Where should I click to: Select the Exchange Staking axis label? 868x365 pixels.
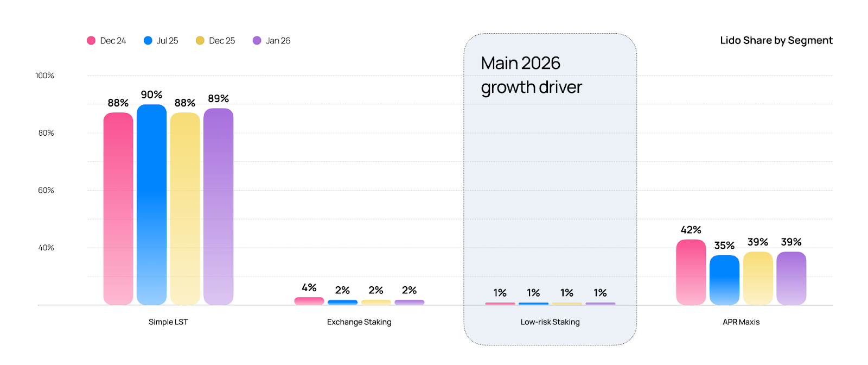(359, 322)
